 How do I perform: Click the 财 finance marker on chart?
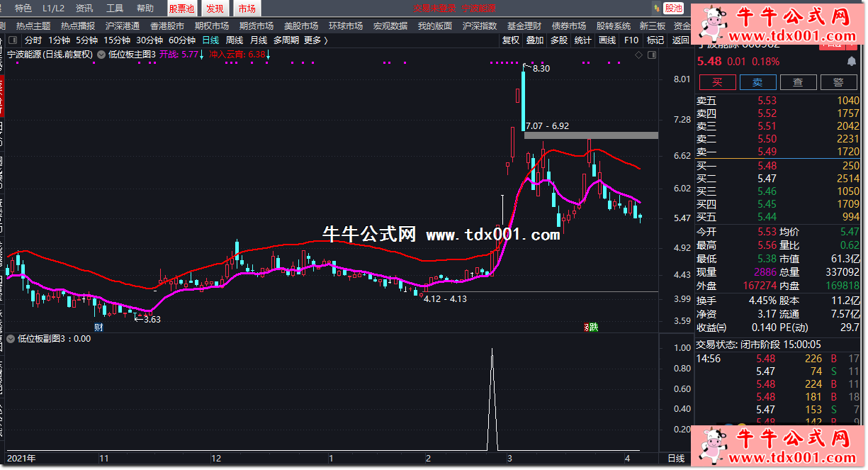pos(98,327)
